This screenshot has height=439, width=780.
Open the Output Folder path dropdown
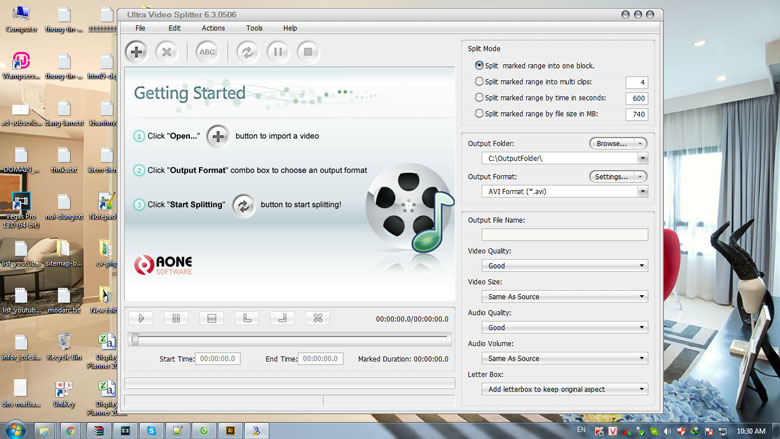[643, 159]
